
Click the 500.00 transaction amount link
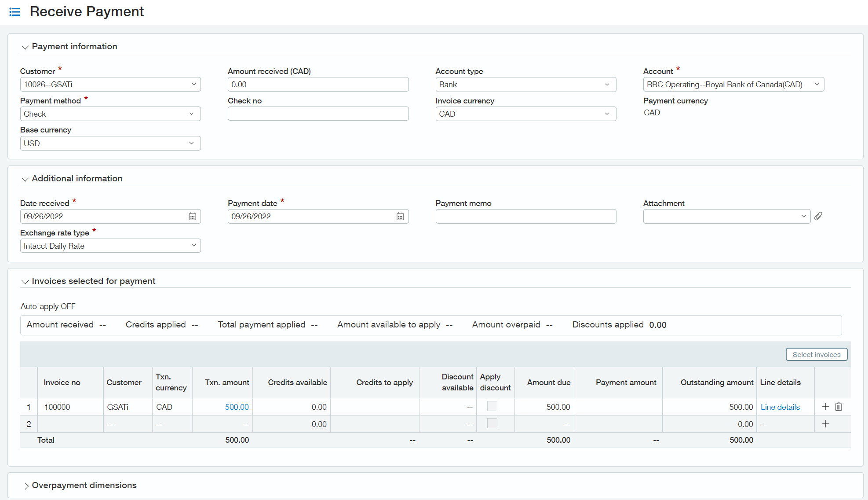point(237,407)
